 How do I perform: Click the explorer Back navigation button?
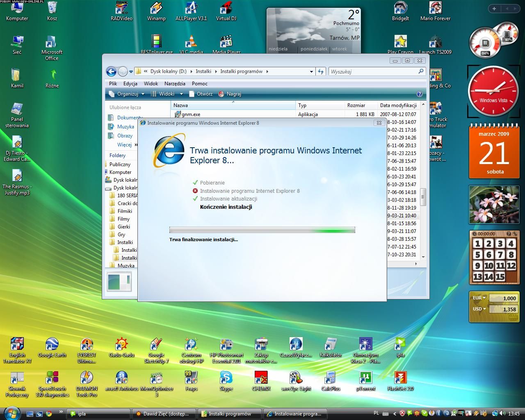111,71
